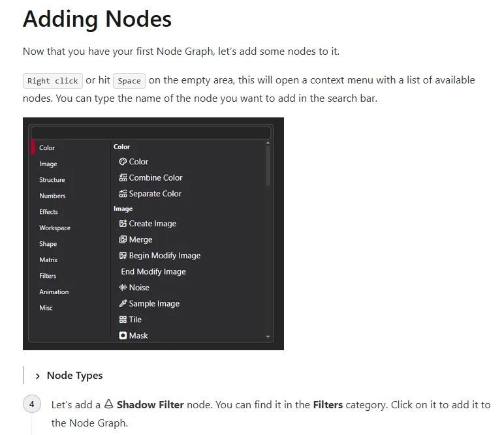Image resolution: width=504 pixels, height=435 pixels.
Task: Click the Tile node grid icon
Action: pyautogui.click(x=123, y=320)
